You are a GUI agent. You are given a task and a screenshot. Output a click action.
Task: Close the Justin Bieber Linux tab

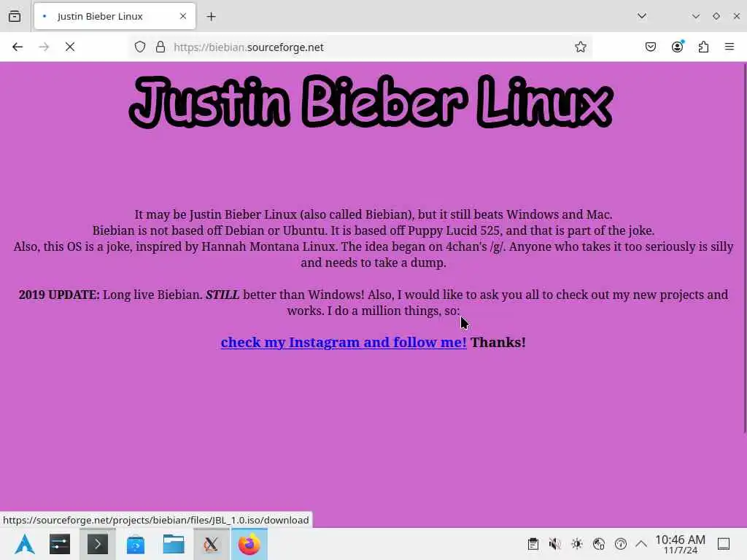point(183,16)
